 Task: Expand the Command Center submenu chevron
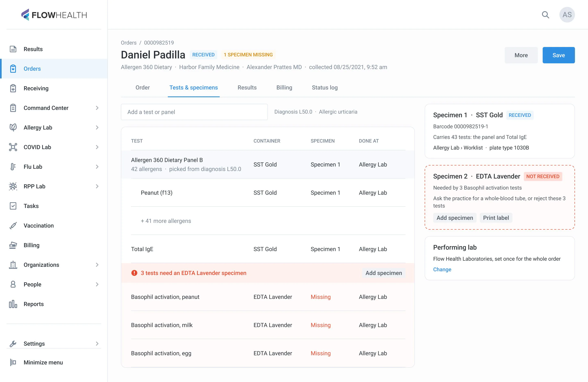point(97,108)
